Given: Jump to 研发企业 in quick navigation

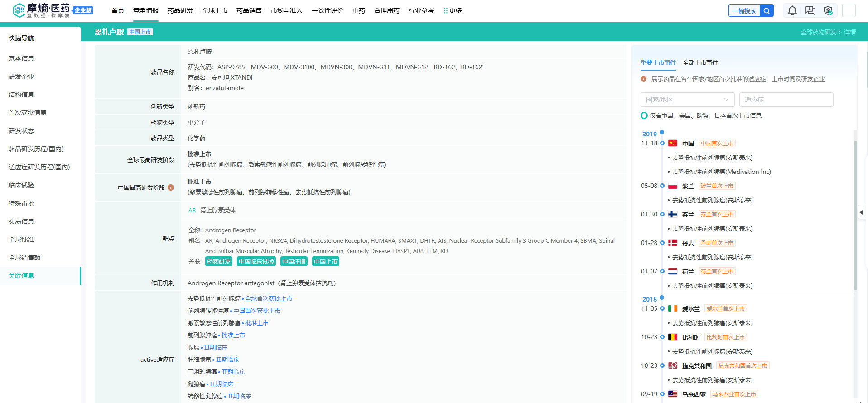Looking at the screenshot, I should pyautogui.click(x=21, y=77).
